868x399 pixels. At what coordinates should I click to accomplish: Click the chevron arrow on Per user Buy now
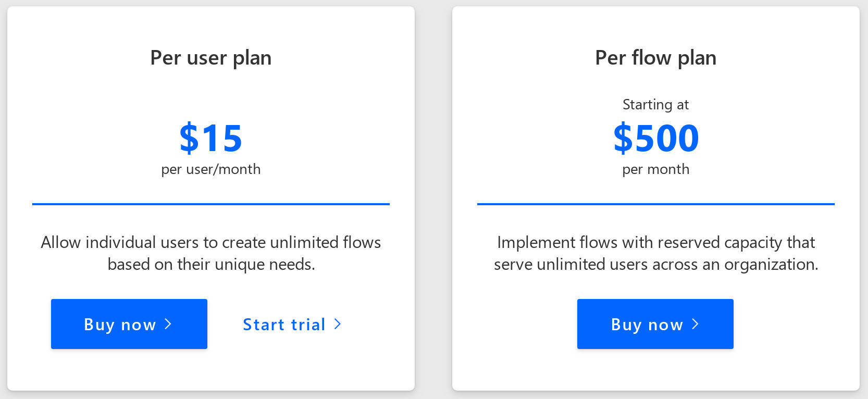[168, 324]
